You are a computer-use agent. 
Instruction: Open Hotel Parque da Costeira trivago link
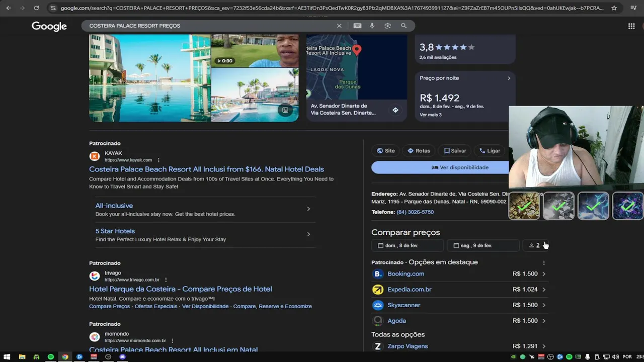tap(181, 289)
